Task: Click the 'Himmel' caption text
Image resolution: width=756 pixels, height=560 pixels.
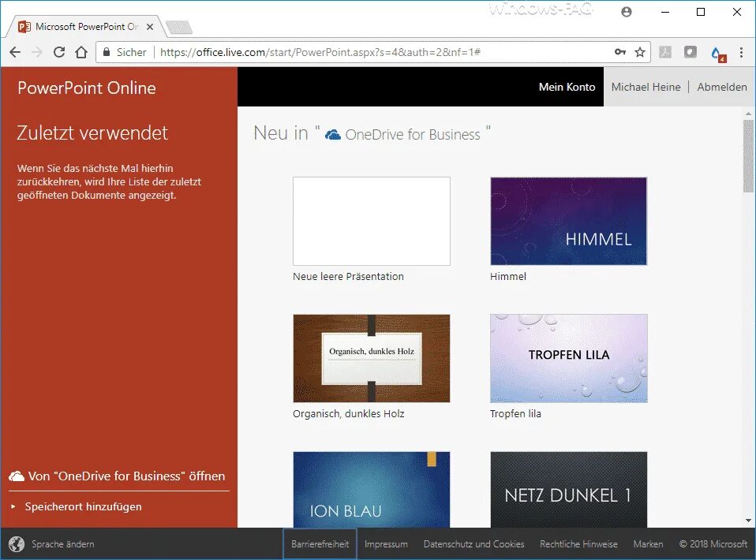Action: [508, 277]
